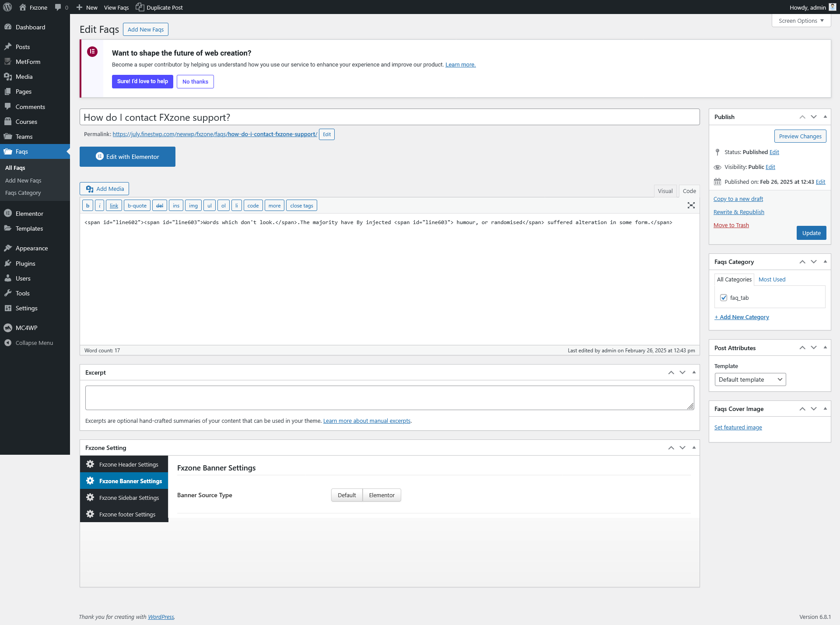Open comments bubble icon in admin bar

pos(58,7)
